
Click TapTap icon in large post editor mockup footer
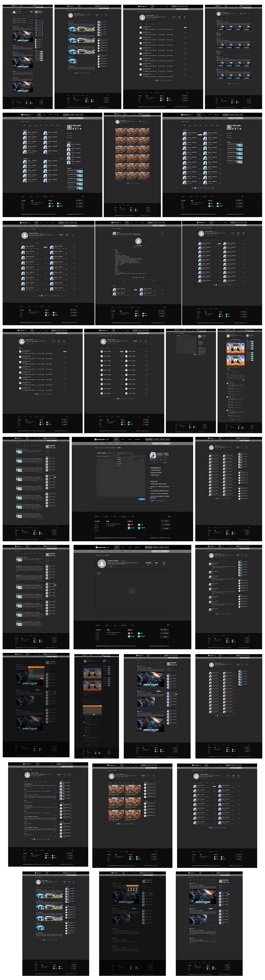(129, 528)
